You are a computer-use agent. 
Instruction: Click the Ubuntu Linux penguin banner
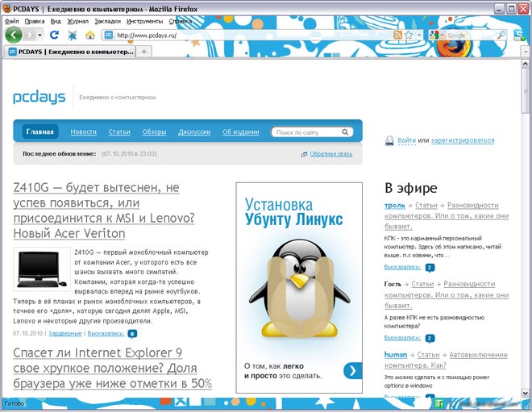click(x=299, y=288)
